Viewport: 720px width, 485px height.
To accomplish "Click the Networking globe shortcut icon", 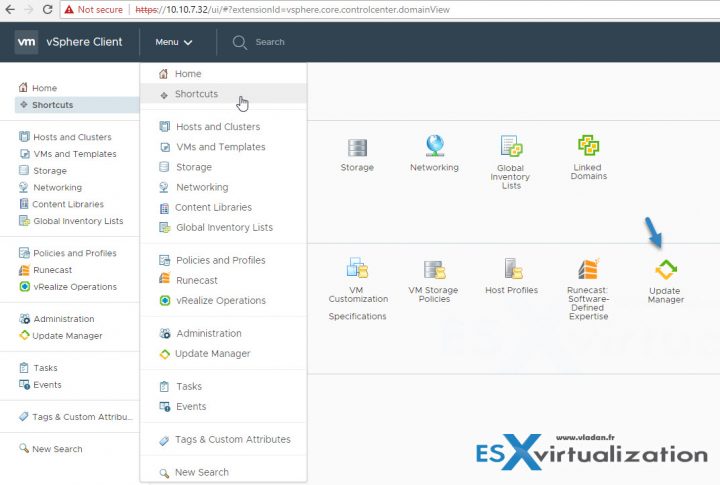I will coord(434,146).
